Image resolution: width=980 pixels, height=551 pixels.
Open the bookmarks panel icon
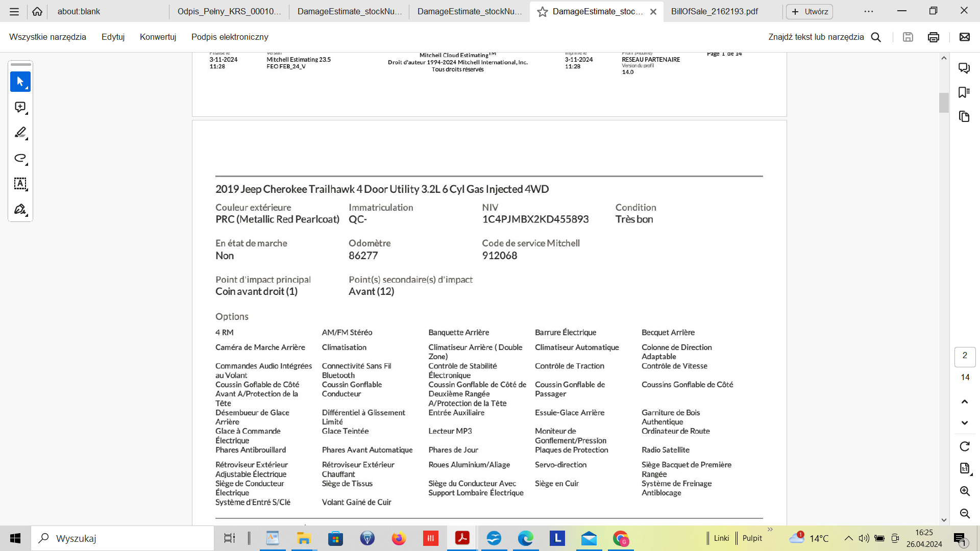point(964,92)
